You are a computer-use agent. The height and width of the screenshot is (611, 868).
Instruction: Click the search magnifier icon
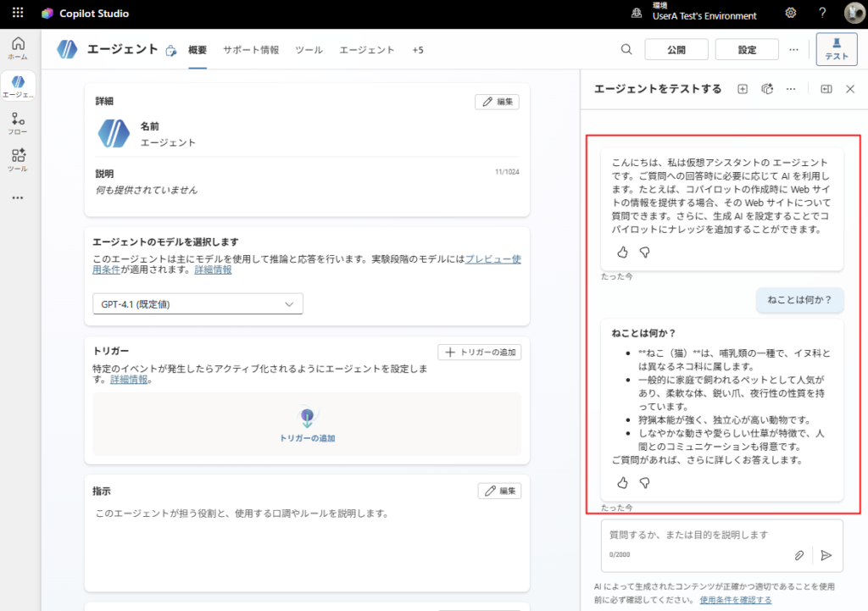626,50
